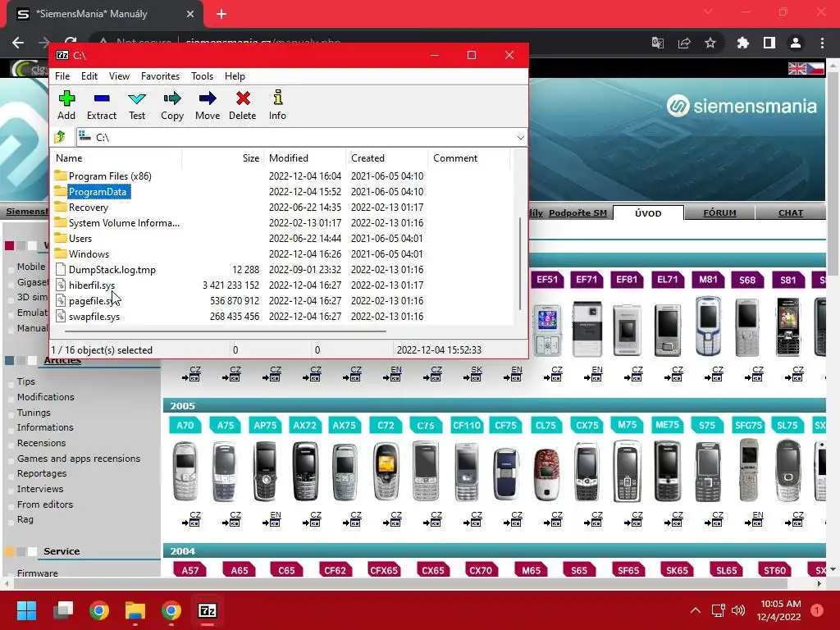
Task: Open the CHAT tab on website
Action: pyautogui.click(x=790, y=213)
